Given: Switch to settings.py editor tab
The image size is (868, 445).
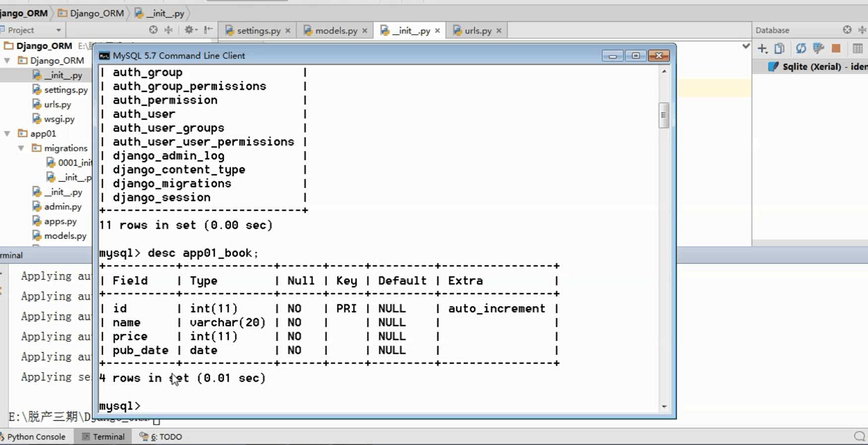Looking at the screenshot, I should click(x=258, y=31).
